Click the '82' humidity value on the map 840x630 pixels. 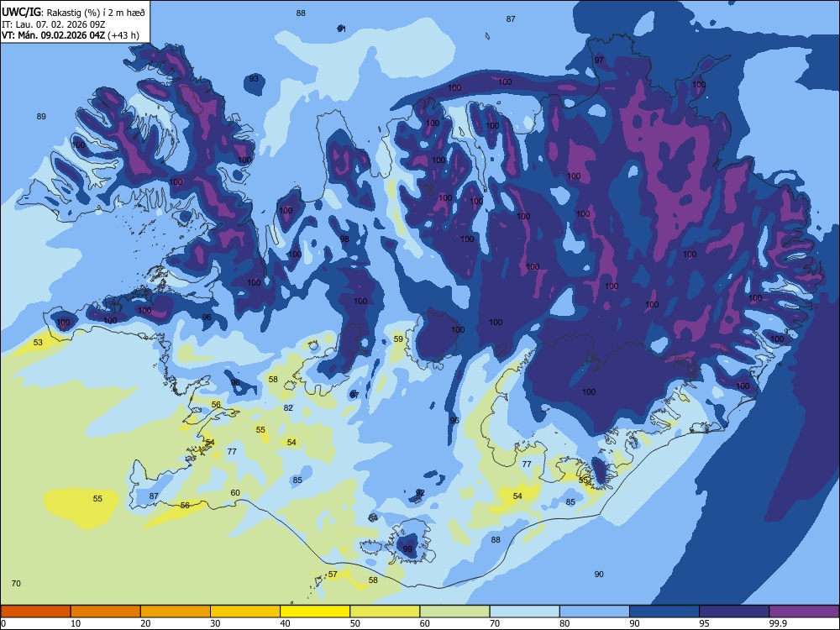[x=288, y=407]
